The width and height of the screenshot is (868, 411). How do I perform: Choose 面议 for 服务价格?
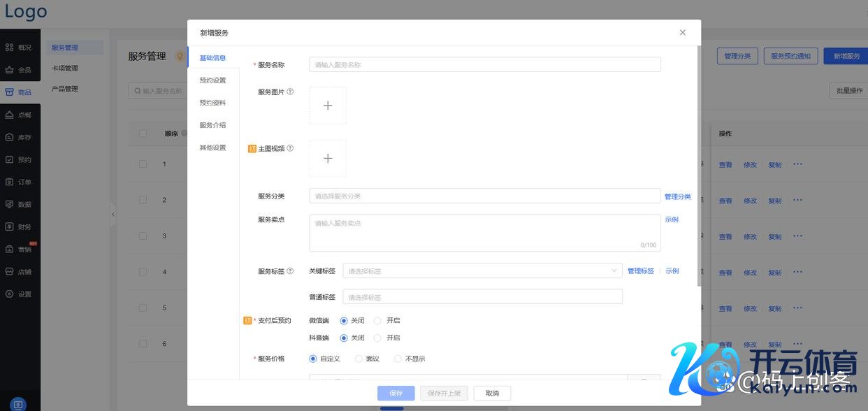tap(359, 359)
